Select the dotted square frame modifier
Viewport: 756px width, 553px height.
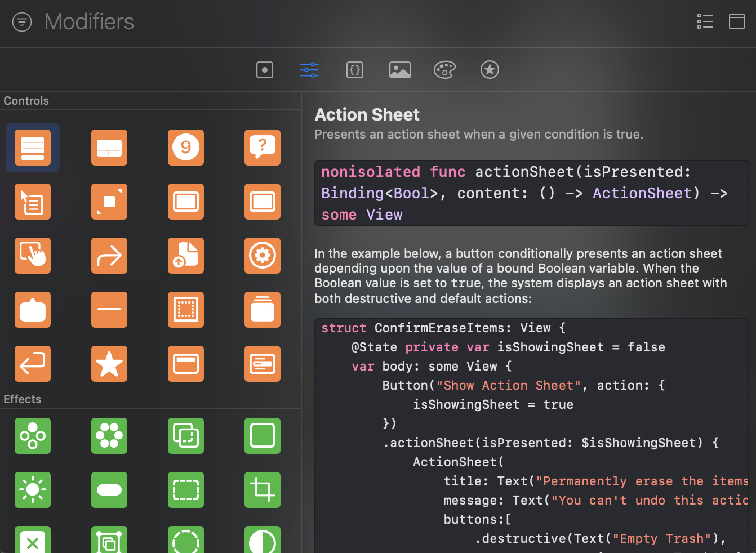pyautogui.click(x=186, y=310)
